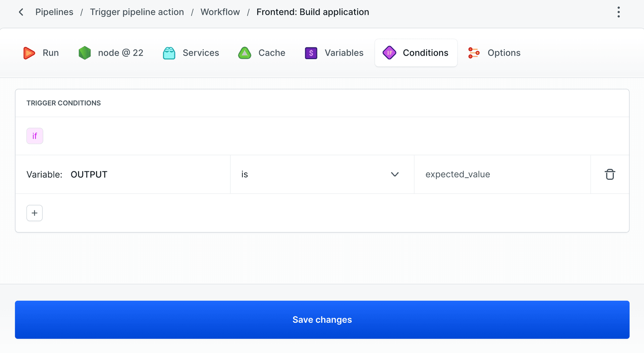This screenshot has height=353, width=644.
Task: Open the three-dot more options menu
Action: pos(619,12)
